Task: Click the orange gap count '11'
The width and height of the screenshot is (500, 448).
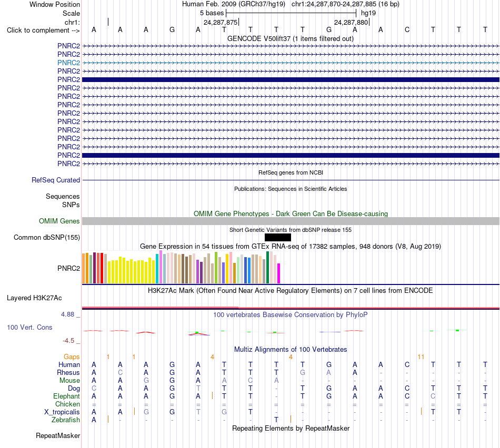Action: (x=421, y=357)
